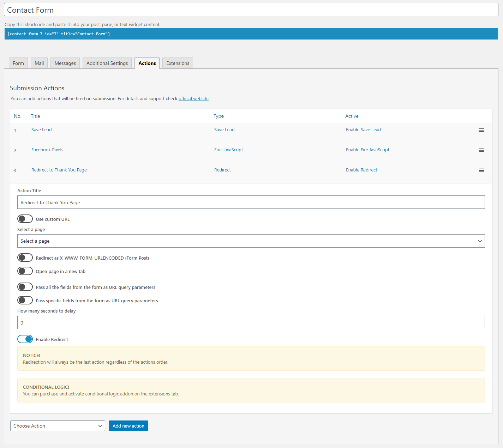This screenshot has width=503, height=448.
Task: Open the Mail tab
Action: click(x=39, y=63)
